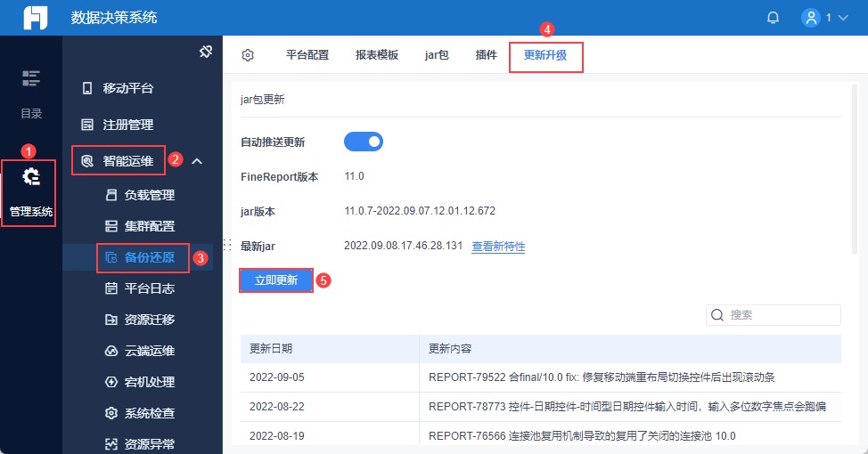Expand the user account dropdown arrow
868x454 pixels.
click(843, 18)
